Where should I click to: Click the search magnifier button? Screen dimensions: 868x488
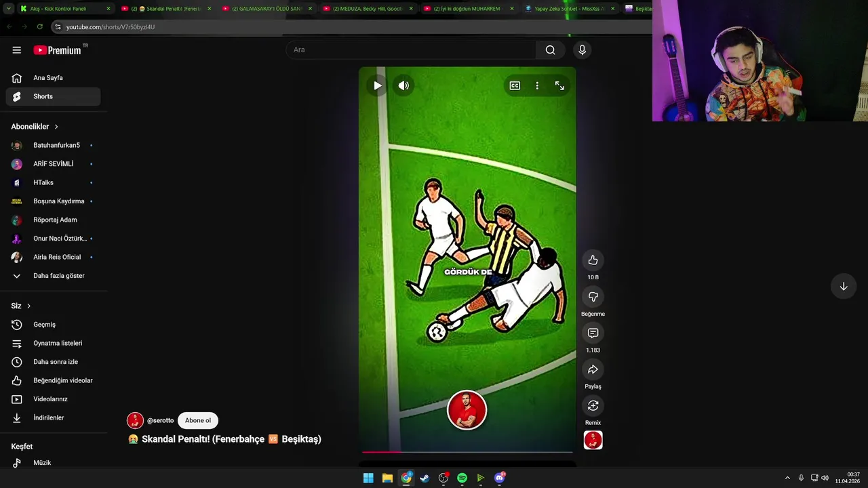coord(550,50)
